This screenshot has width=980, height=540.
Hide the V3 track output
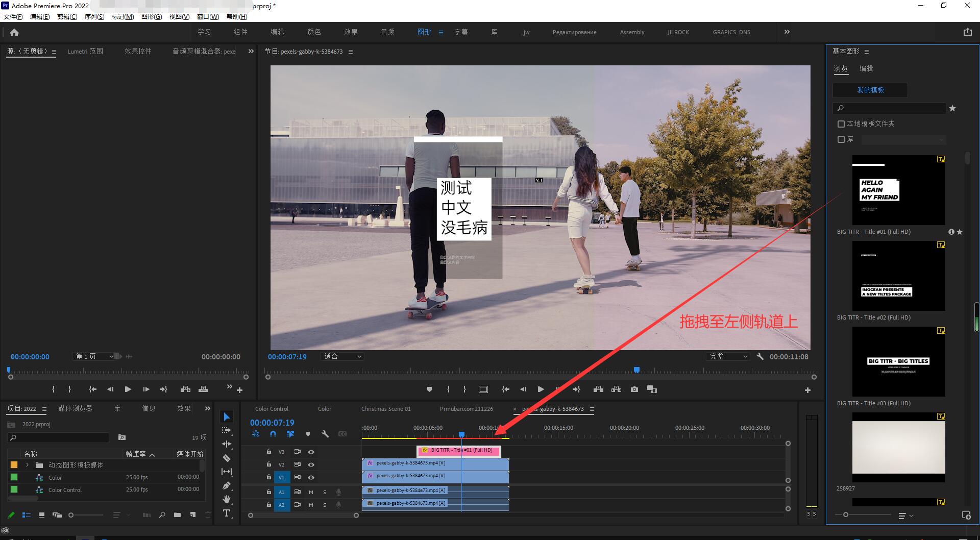point(311,452)
